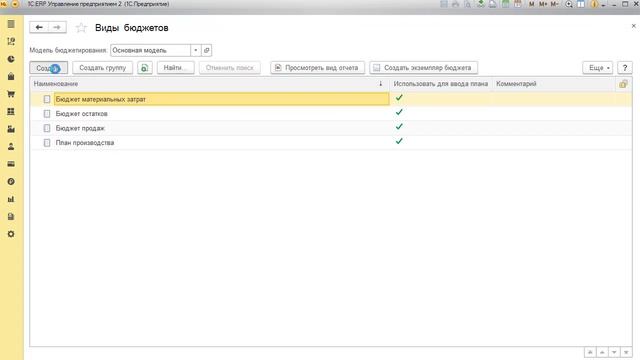Open the selected Модель бюджетирования item
640x360 pixels.
207,50
